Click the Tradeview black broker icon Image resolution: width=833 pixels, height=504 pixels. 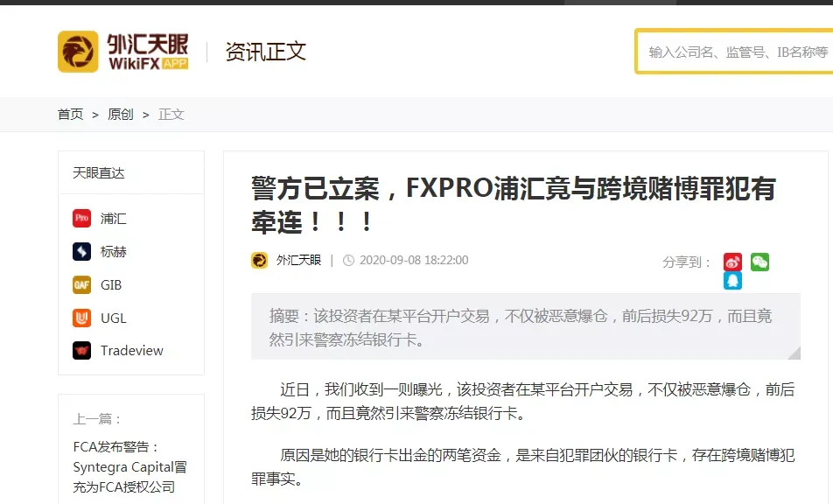tap(82, 351)
